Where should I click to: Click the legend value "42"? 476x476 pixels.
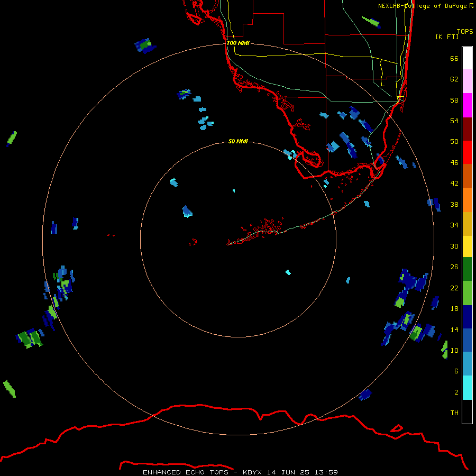pyautogui.click(x=454, y=184)
